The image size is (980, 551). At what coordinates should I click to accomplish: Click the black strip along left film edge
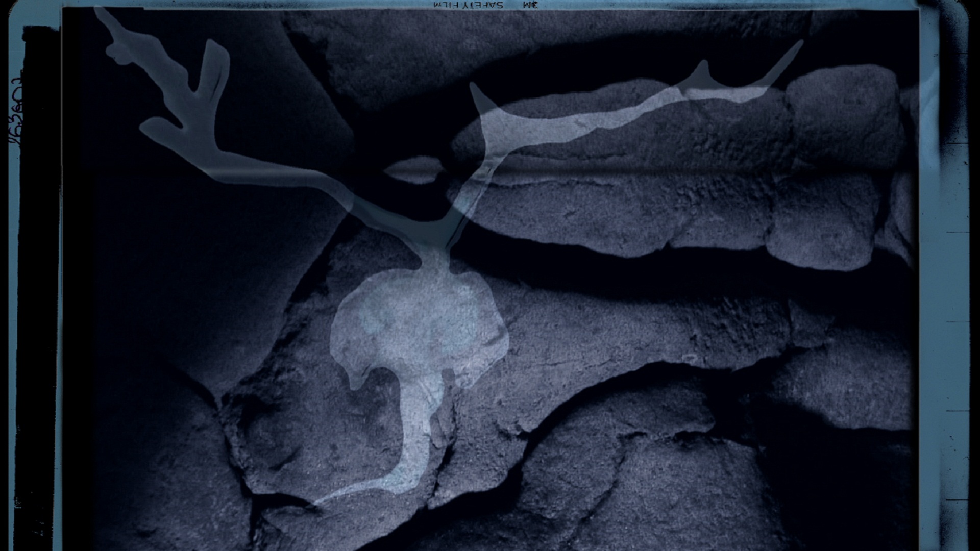[38, 286]
